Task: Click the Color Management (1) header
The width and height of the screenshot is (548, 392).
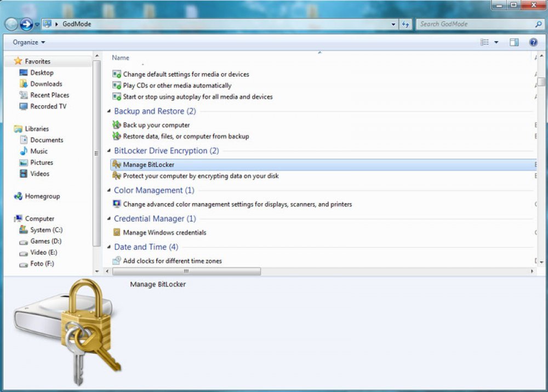Action: click(154, 190)
